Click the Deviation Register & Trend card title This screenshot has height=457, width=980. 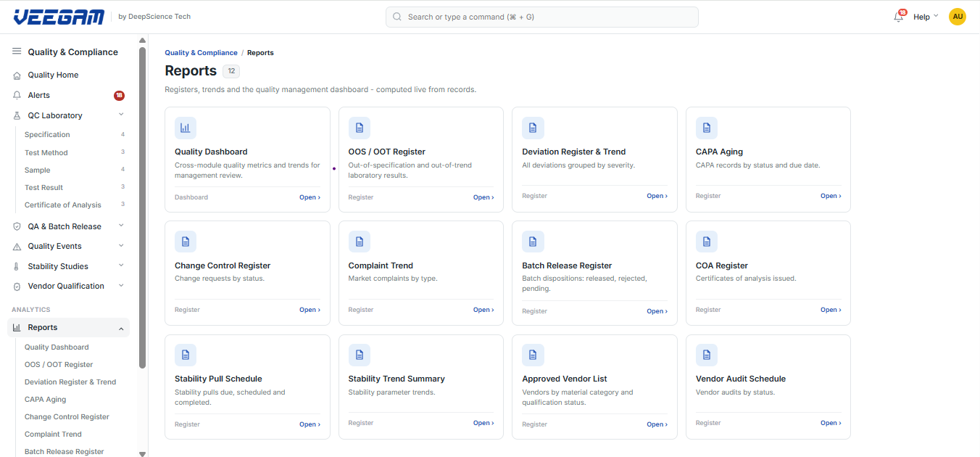tap(574, 152)
